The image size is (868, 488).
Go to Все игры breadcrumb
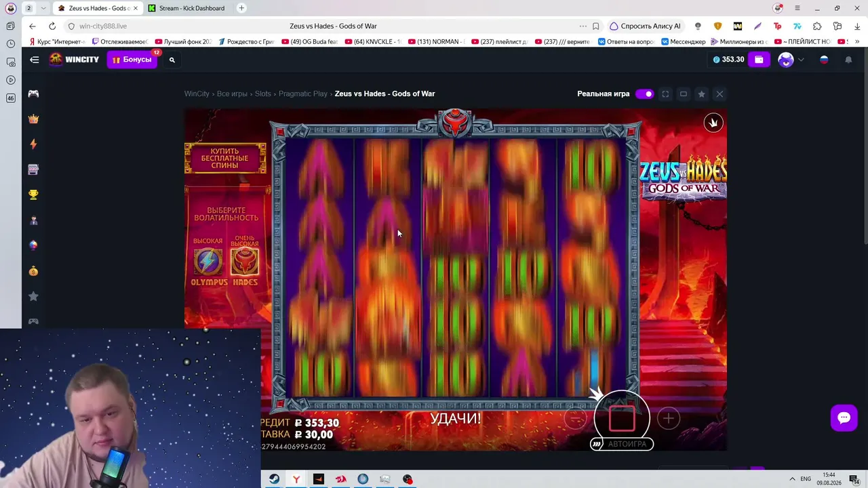point(232,94)
